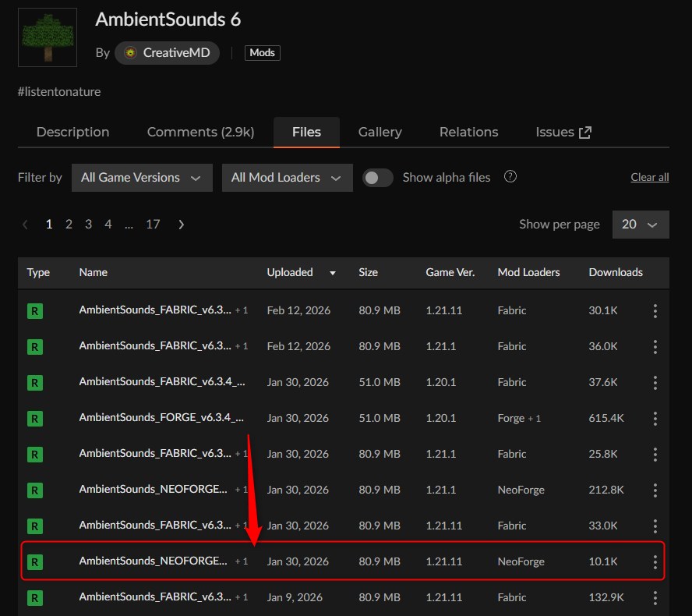Viewport: 692px width, 616px height.
Task: Click AmbientSounds tree thumbnail image
Action: [x=47, y=37]
